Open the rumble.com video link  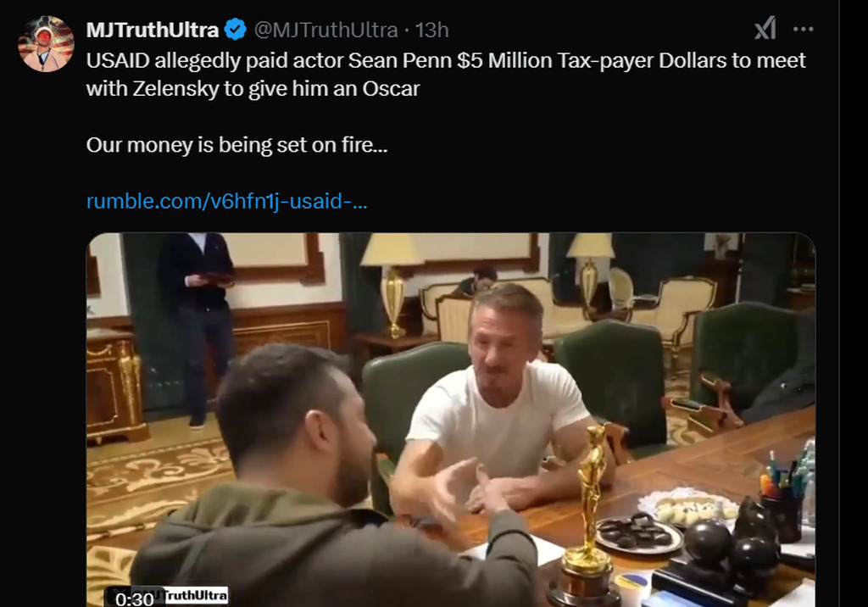coord(227,201)
